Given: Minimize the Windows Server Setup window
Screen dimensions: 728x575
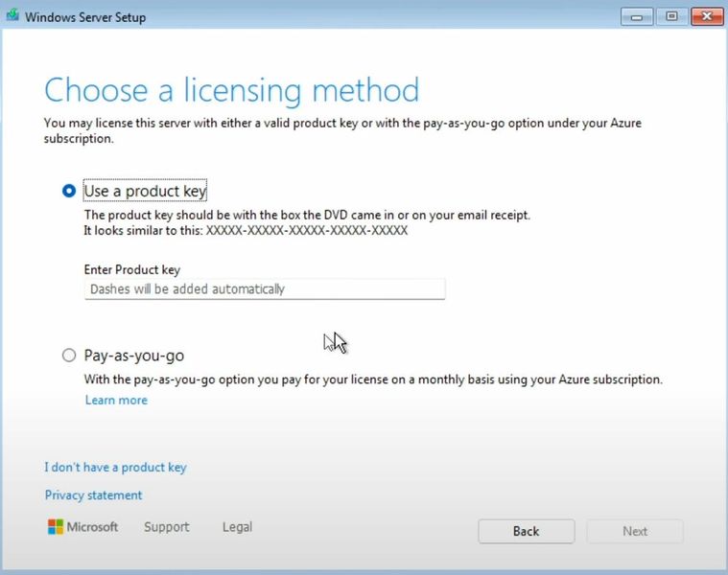Looking at the screenshot, I should click(637, 16).
